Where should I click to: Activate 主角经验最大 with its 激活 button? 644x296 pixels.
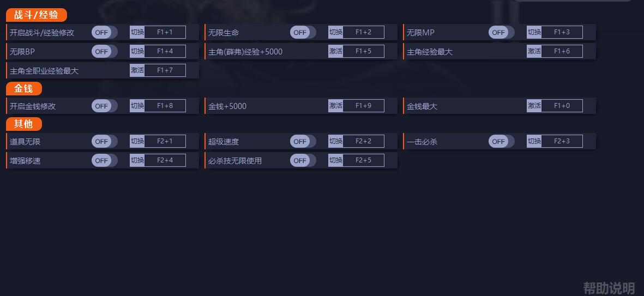[x=534, y=51]
